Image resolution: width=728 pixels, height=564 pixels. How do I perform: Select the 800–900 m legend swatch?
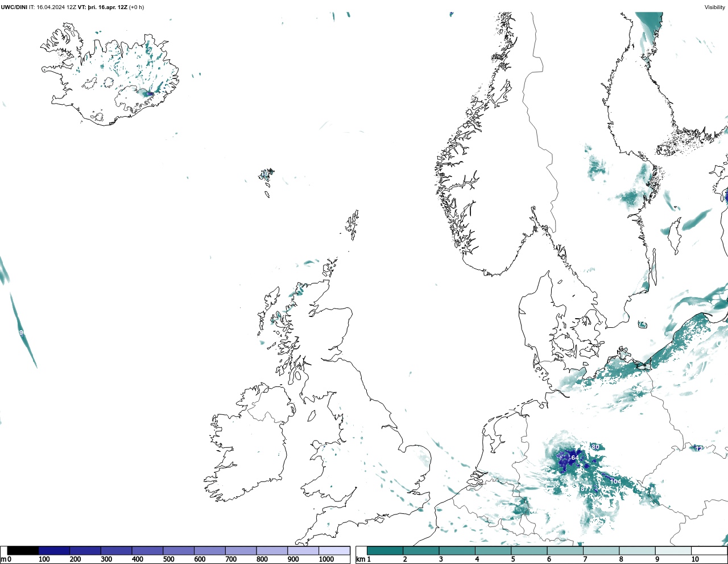(x=272, y=550)
